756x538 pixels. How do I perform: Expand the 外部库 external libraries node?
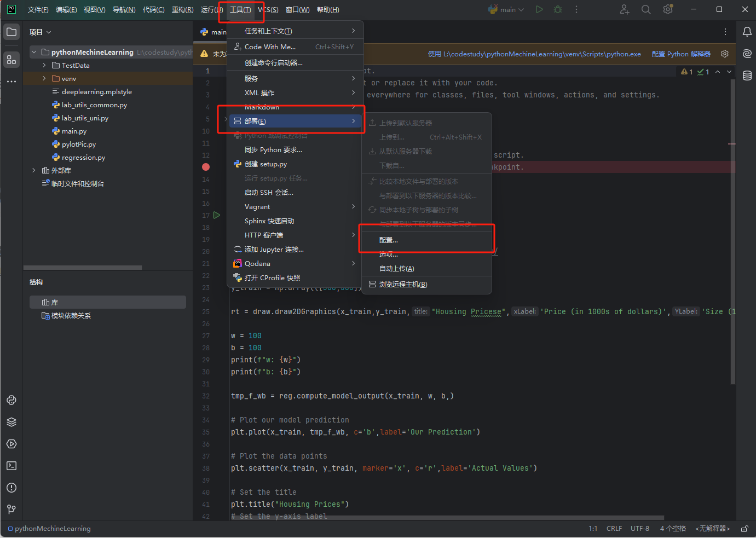pyautogui.click(x=34, y=170)
